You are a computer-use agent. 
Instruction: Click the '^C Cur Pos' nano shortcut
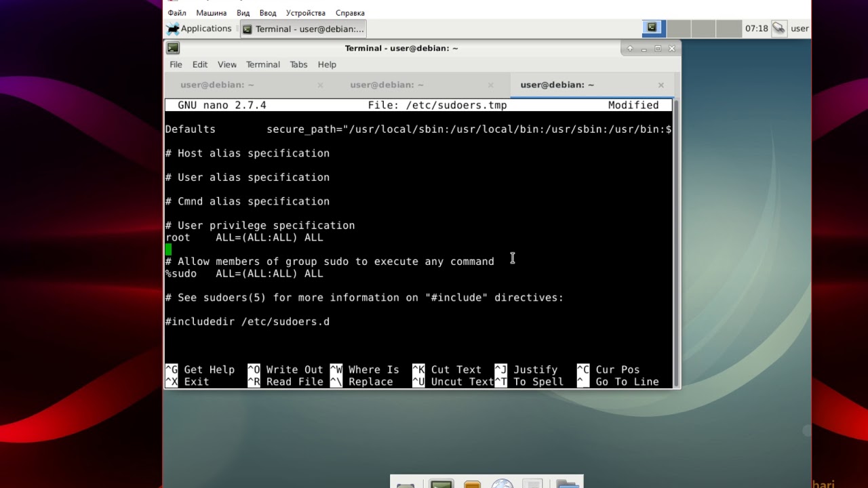pyautogui.click(x=608, y=369)
